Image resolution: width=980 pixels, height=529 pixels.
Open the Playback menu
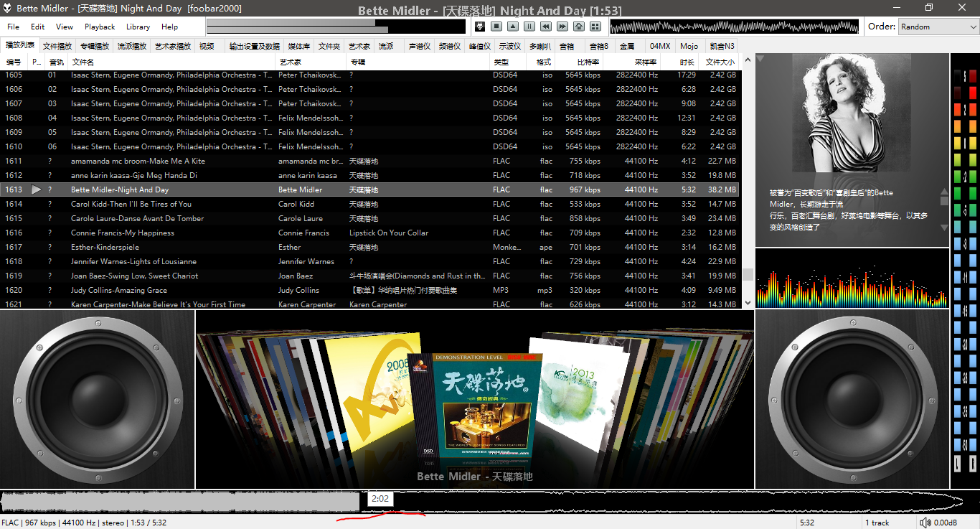(100, 27)
